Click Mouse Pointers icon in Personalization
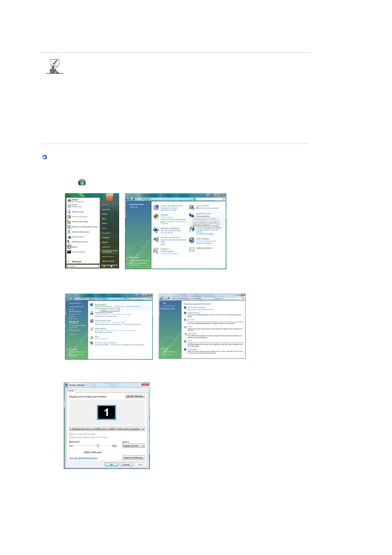392x555 pixels. pos(185,334)
